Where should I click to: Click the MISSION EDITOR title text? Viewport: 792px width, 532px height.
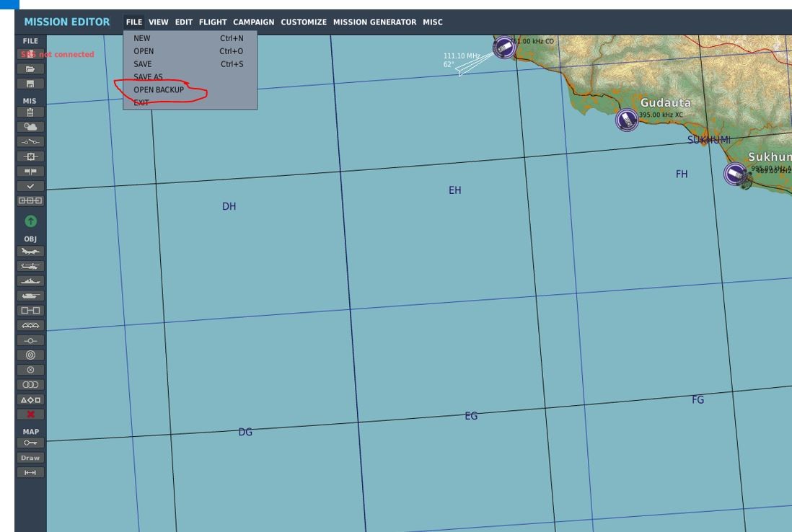pyautogui.click(x=67, y=22)
